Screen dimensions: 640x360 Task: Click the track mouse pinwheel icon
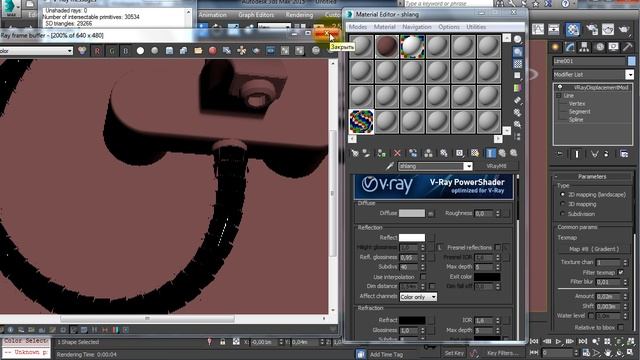[242, 51]
